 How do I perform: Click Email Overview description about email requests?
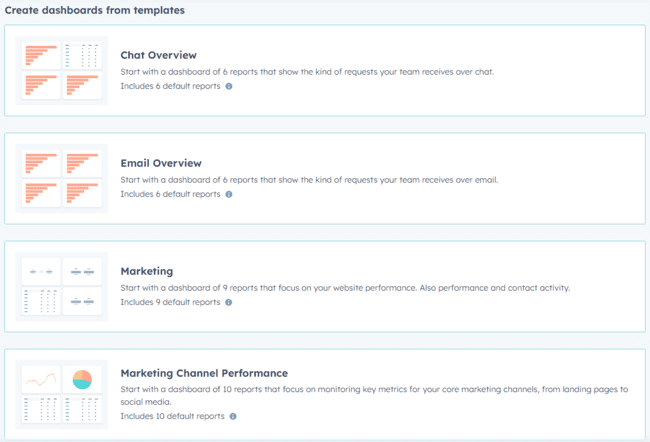click(x=309, y=180)
